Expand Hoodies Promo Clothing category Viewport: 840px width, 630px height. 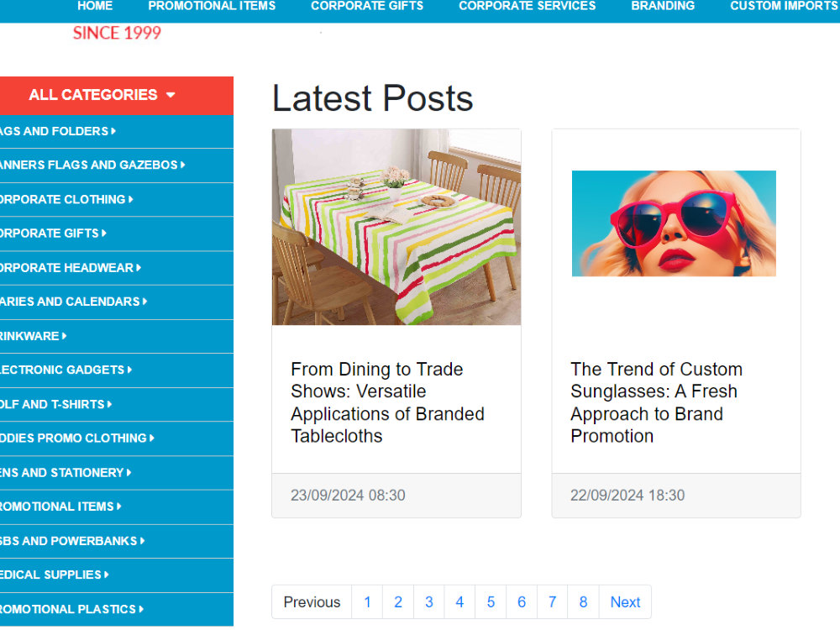[x=117, y=438]
